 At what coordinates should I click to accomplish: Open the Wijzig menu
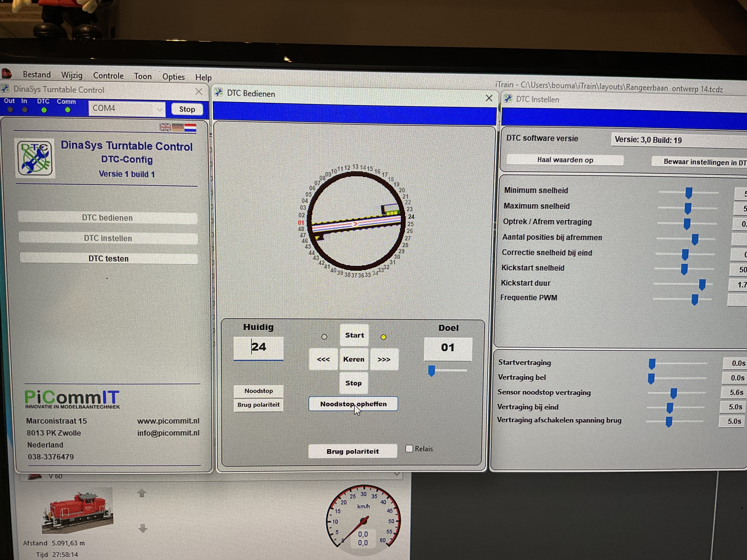72,75
